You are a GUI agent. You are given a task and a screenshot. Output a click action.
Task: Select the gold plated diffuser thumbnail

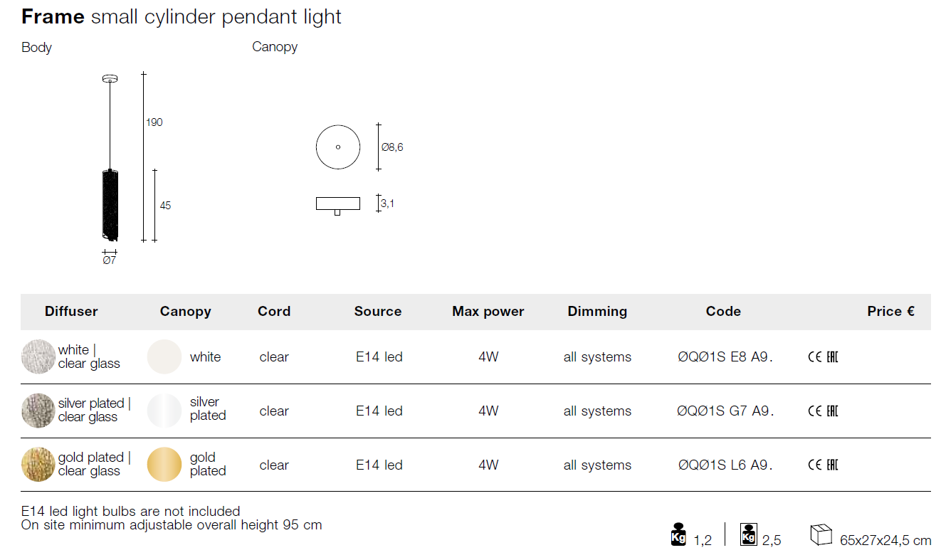pyautogui.click(x=38, y=465)
